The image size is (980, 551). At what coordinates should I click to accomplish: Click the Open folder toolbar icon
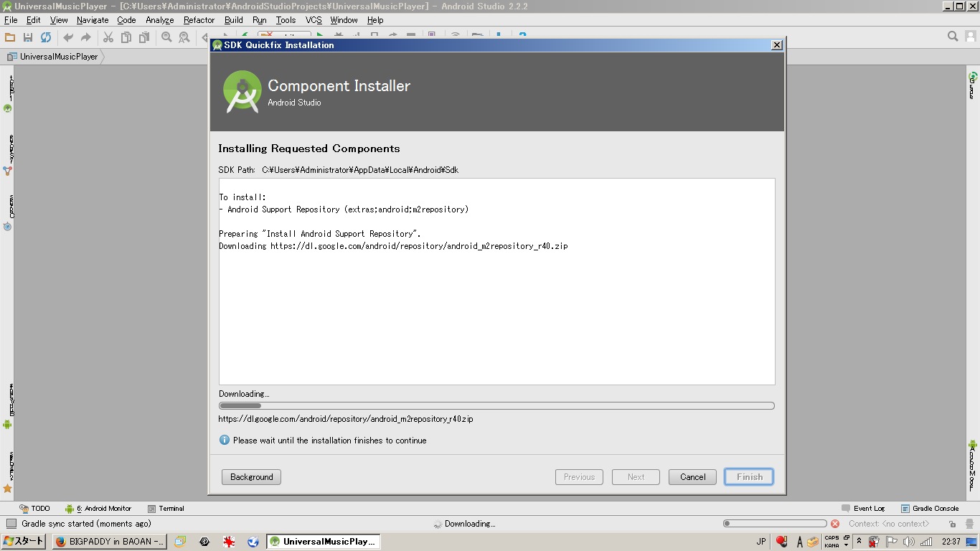(x=10, y=37)
